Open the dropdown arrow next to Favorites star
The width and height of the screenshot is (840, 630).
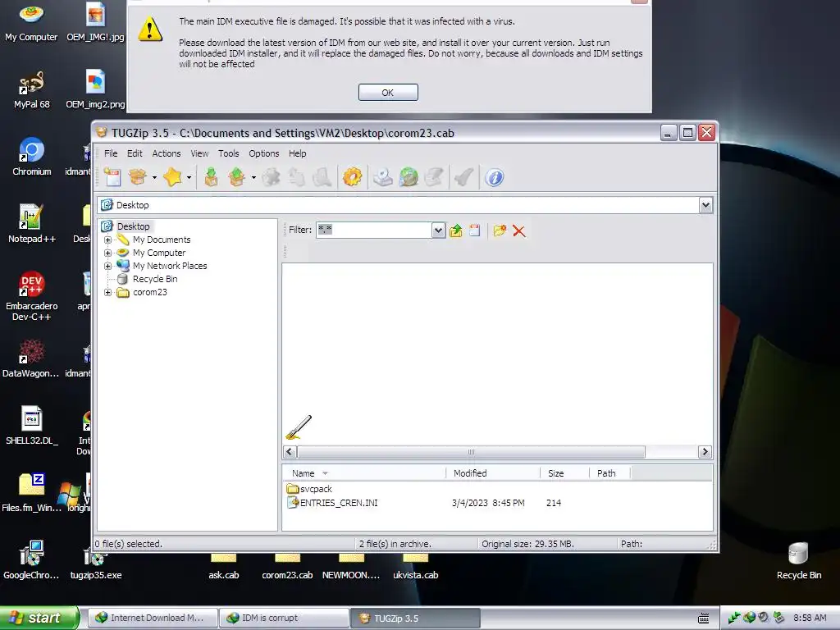(x=189, y=177)
